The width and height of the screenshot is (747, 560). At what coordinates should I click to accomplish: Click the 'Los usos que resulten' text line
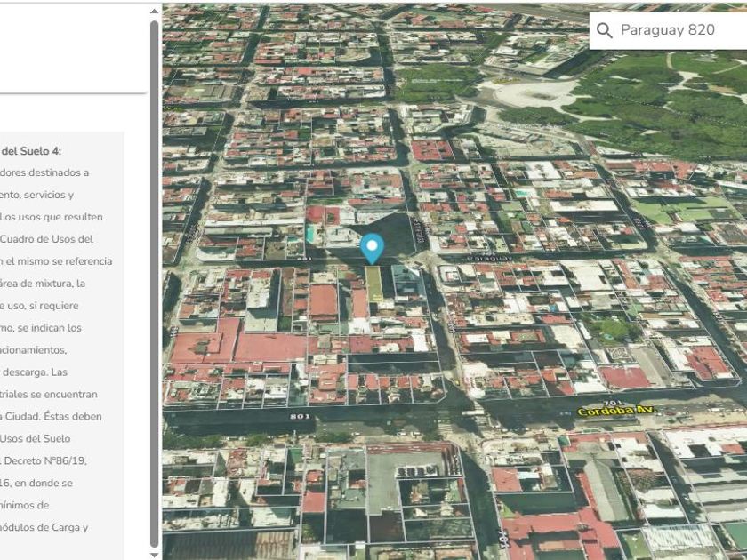click(52, 217)
